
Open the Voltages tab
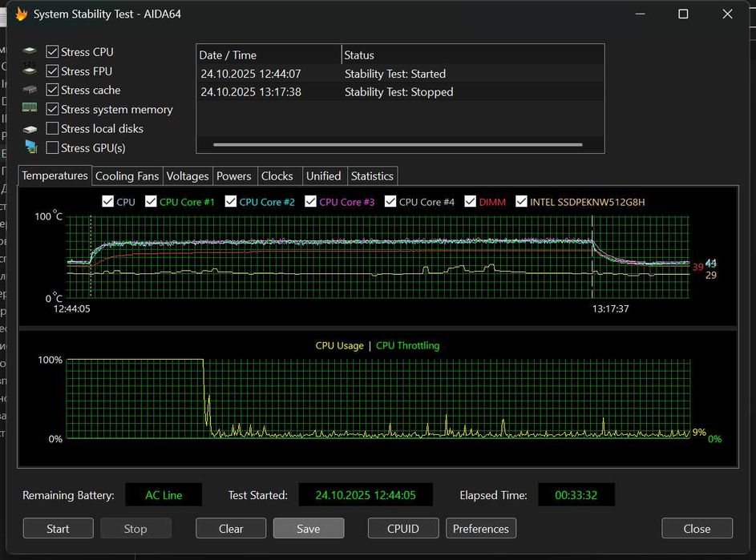(188, 176)
